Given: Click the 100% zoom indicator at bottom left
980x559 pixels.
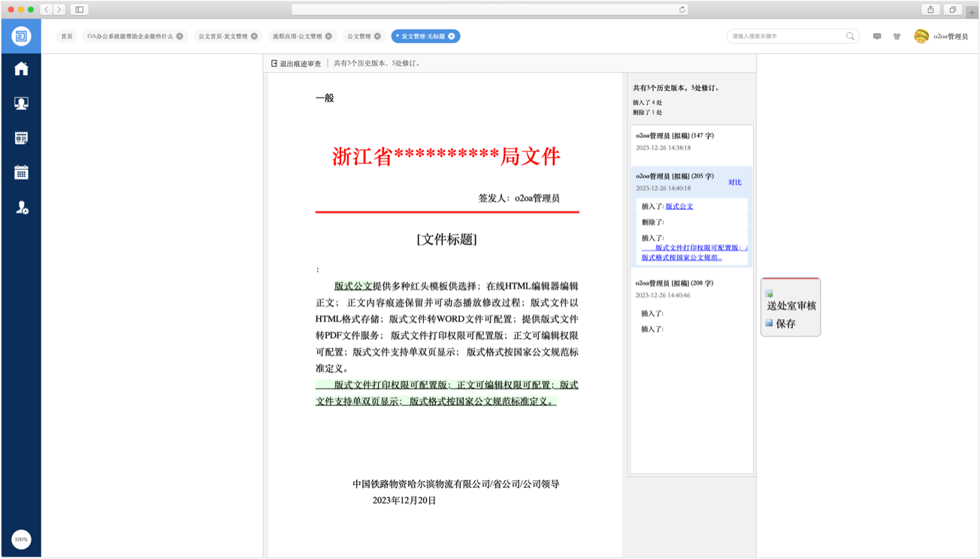Looking at the screenshot, I should click(x=21, y=539).
